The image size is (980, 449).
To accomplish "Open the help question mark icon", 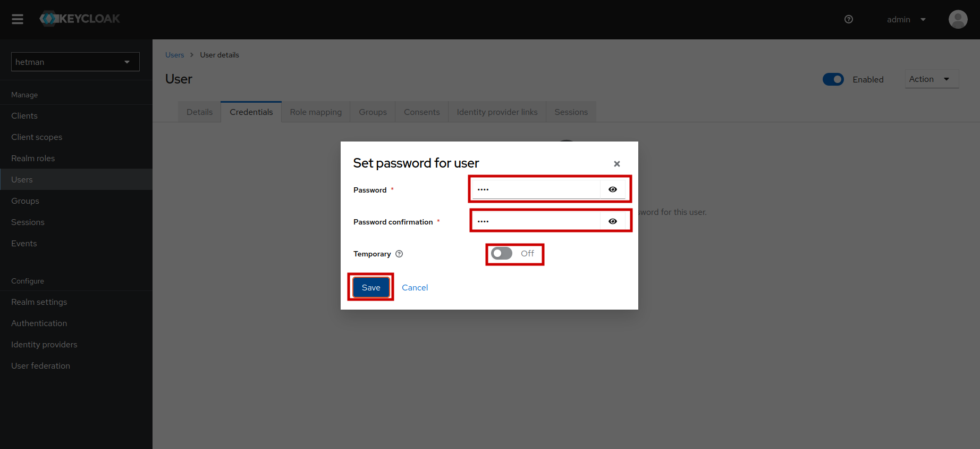I will (x=848, y=19).
